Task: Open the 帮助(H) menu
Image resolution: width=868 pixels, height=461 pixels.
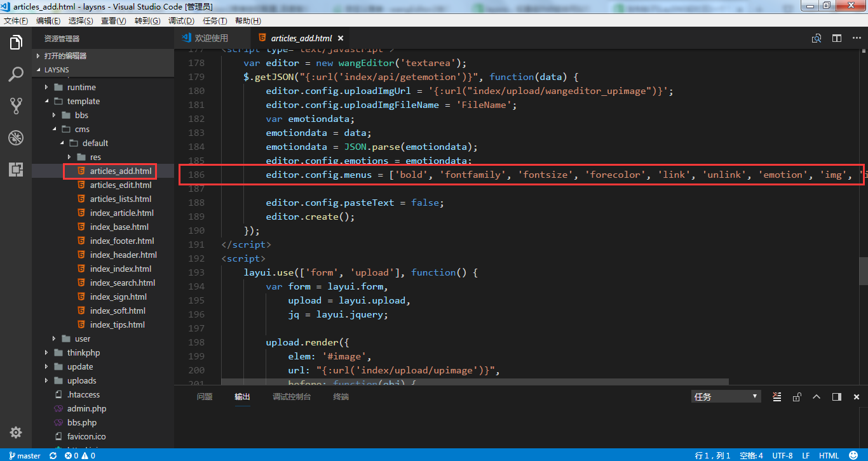Action: point(248,21)
